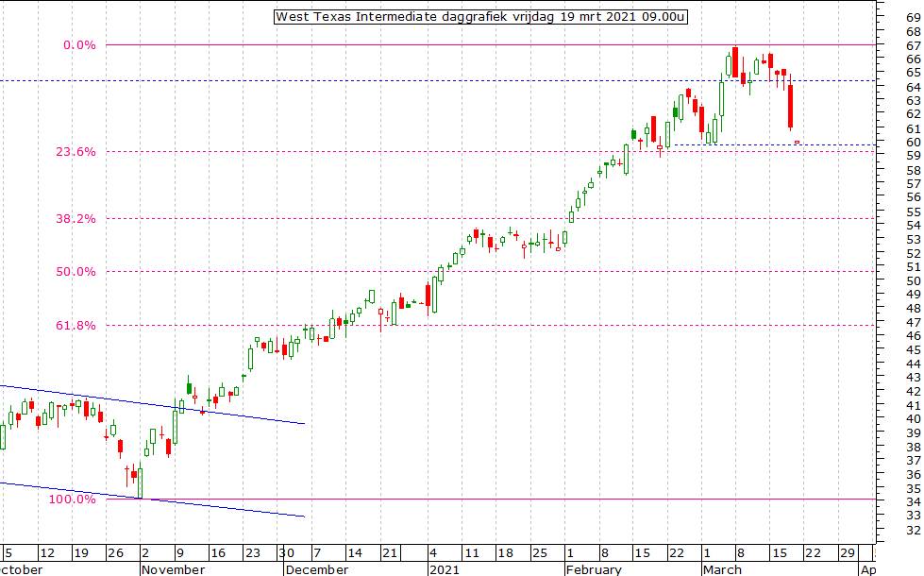The height and width of the screenshot is (576, 924).
Task: Click price 50 on the price axis
Action: click(914, 281)
